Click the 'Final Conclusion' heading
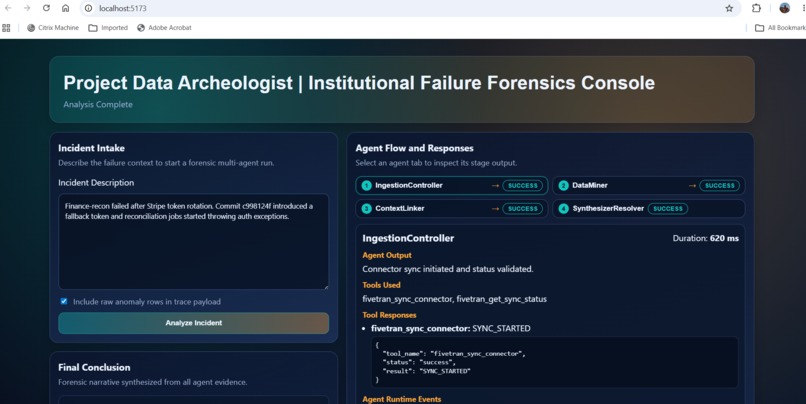Image resolution: width=806 pixels, height=404 pixels. (94, 368)
